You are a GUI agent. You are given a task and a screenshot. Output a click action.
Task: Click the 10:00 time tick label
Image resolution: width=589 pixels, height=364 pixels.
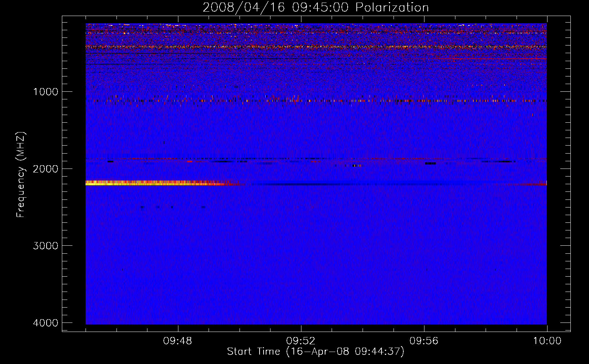547,341
